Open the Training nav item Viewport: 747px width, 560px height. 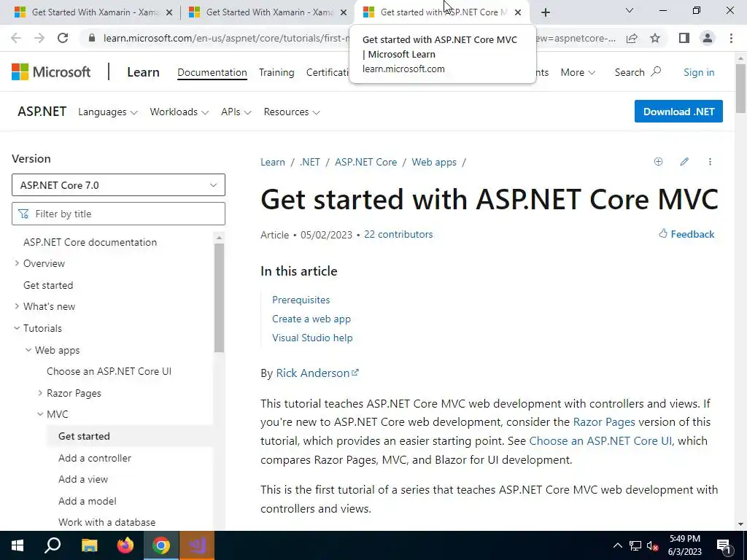[x=276, y=72]
